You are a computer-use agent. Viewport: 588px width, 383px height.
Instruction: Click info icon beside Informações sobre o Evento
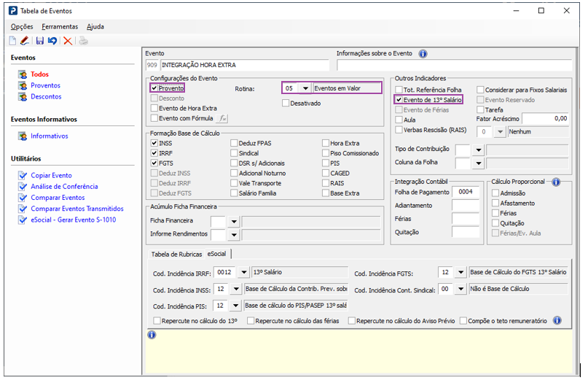[x=423, y=53]
